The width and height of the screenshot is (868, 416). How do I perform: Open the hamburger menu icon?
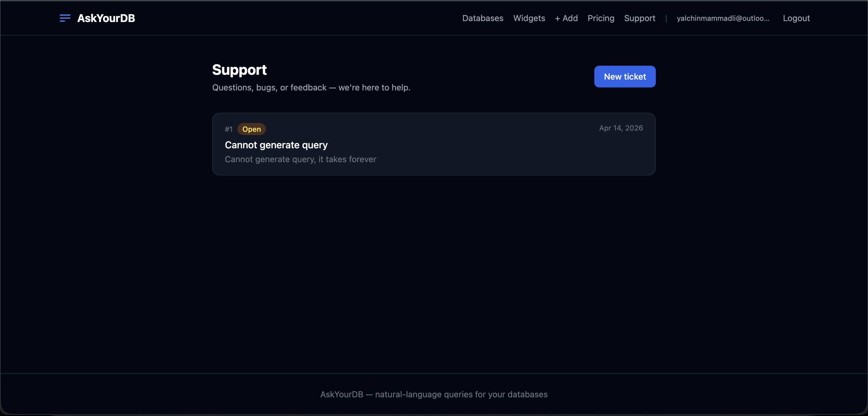click(x=65, y=18)
